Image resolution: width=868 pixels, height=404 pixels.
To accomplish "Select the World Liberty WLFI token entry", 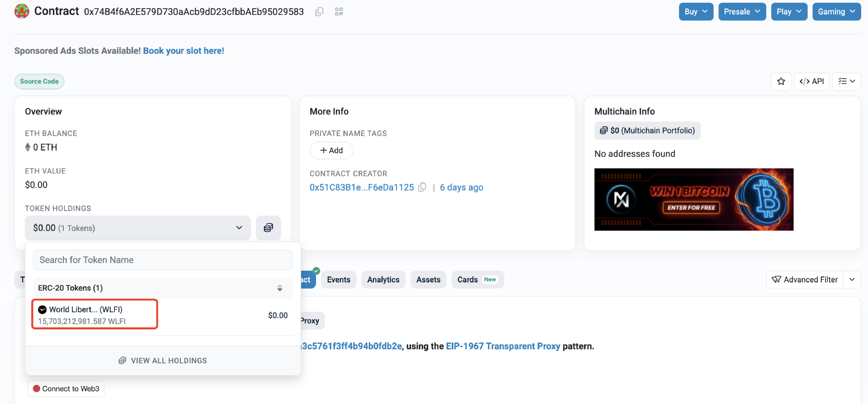I will [94, 315].
